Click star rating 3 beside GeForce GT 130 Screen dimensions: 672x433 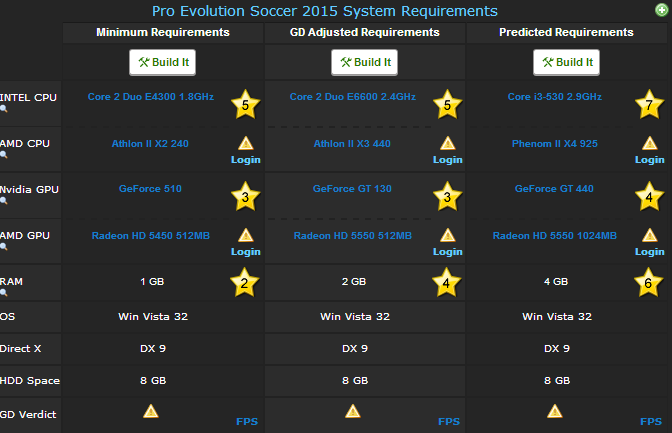[447, 196]
